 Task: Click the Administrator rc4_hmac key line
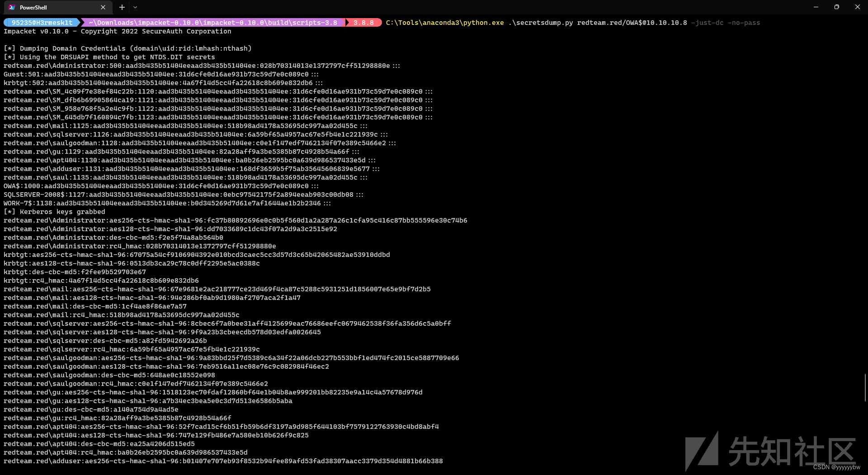pos(140,246)
